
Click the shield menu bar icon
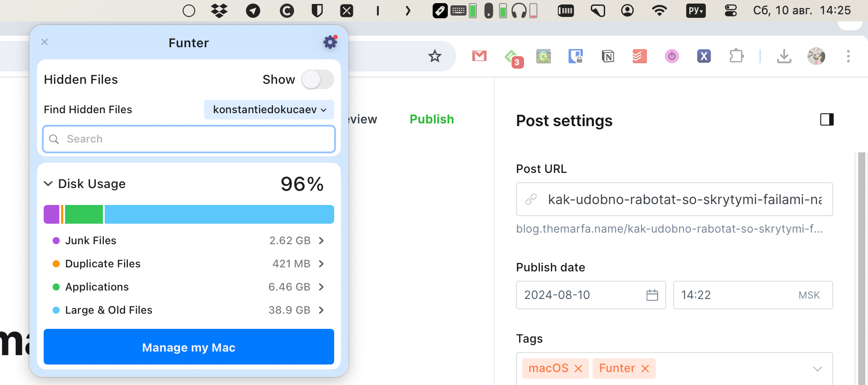pos(317,11)
